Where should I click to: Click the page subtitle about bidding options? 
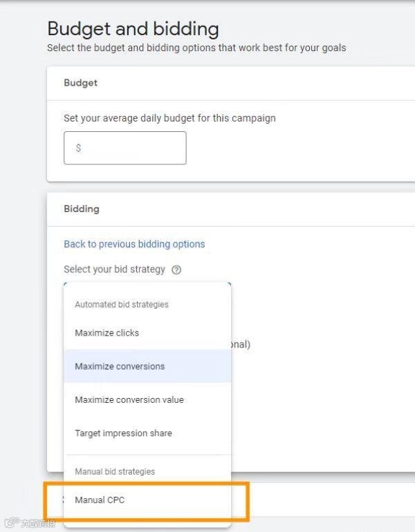[x=196, y=48]
